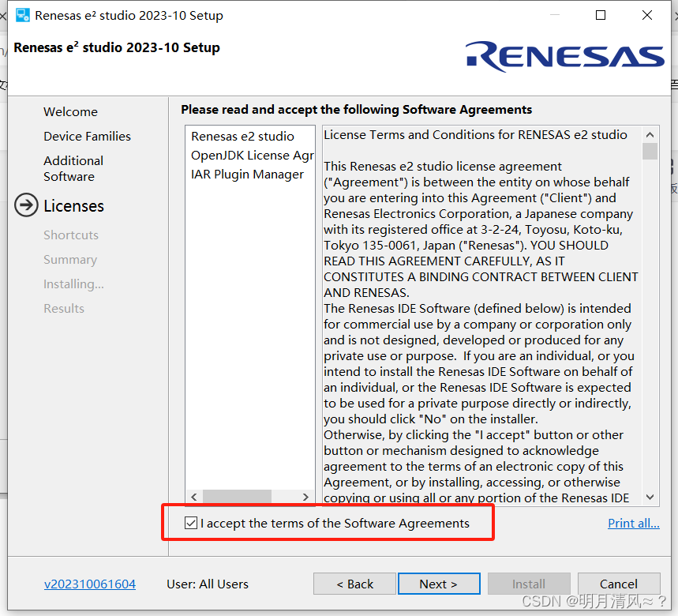Click the license agreement heading line
Screen dimensions: 678x616
[x=475, y=135]
